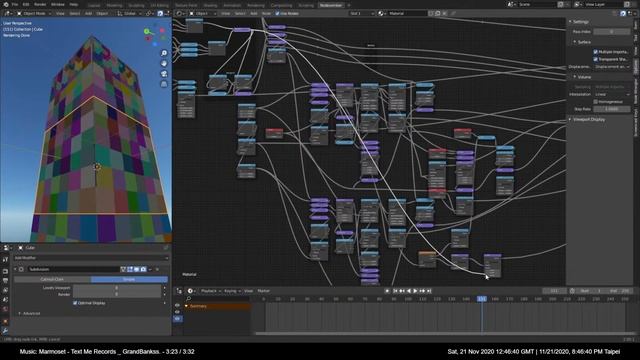
Task: Select World properties tab icon
Action: [x=5, y=309]
